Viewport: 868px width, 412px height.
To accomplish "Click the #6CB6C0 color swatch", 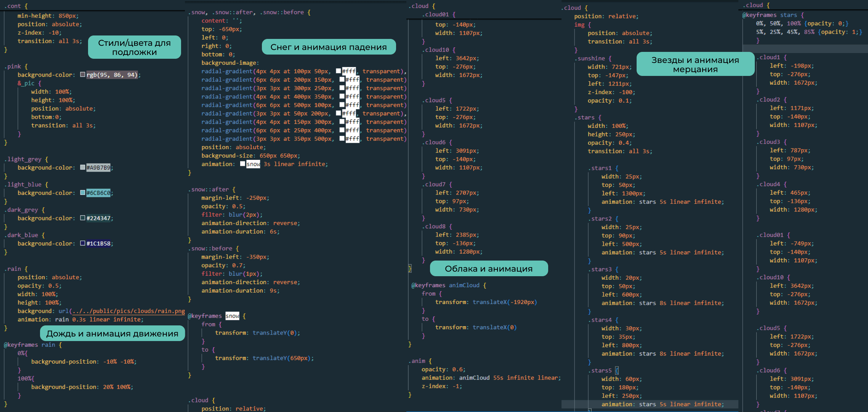I will pos(83,192).
